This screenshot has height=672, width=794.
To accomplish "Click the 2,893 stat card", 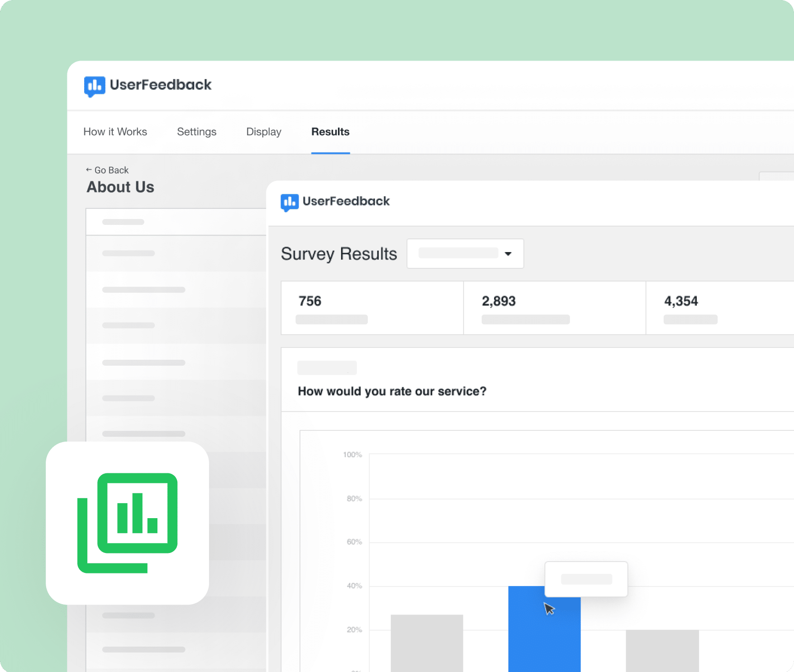I will [555, 308].
